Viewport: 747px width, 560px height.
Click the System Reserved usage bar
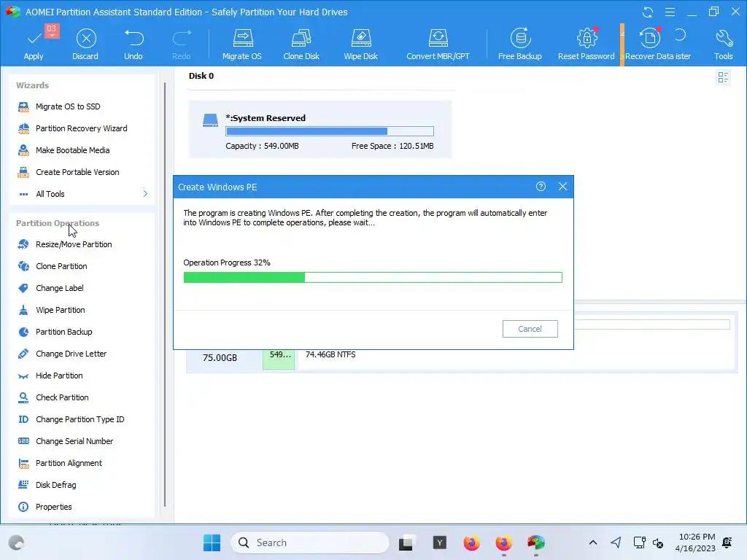point(330,131)
